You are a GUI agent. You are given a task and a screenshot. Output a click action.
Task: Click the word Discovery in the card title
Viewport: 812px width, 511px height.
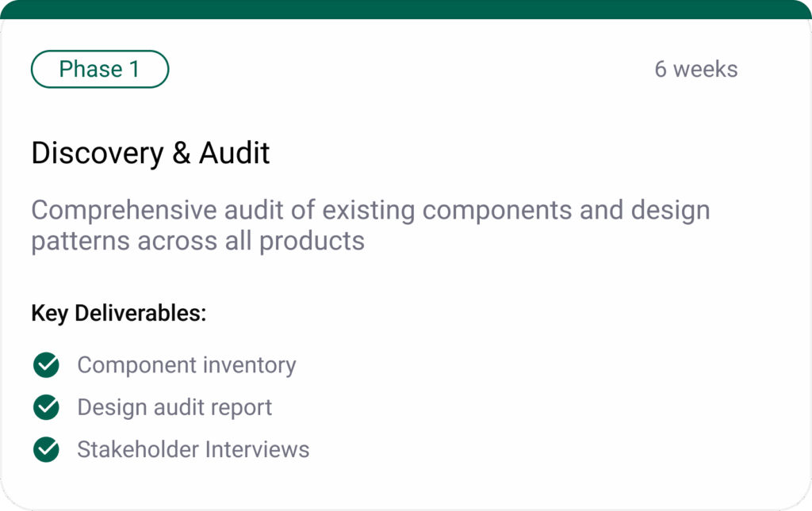tap(98, 153)
